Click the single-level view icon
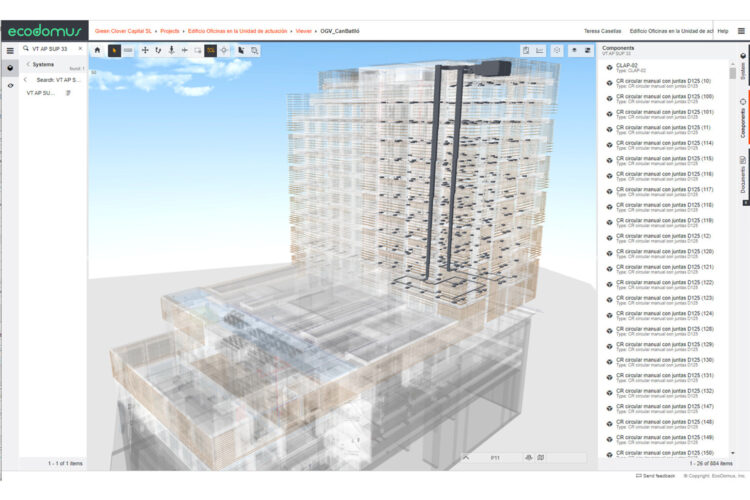Viewport: 750px width, 500px height. pyautogui.click(x=574, y=50)
